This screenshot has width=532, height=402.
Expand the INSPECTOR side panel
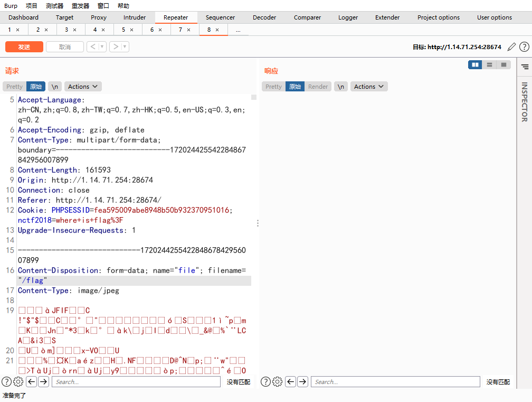pyautogui.click(x=525, y=102)
